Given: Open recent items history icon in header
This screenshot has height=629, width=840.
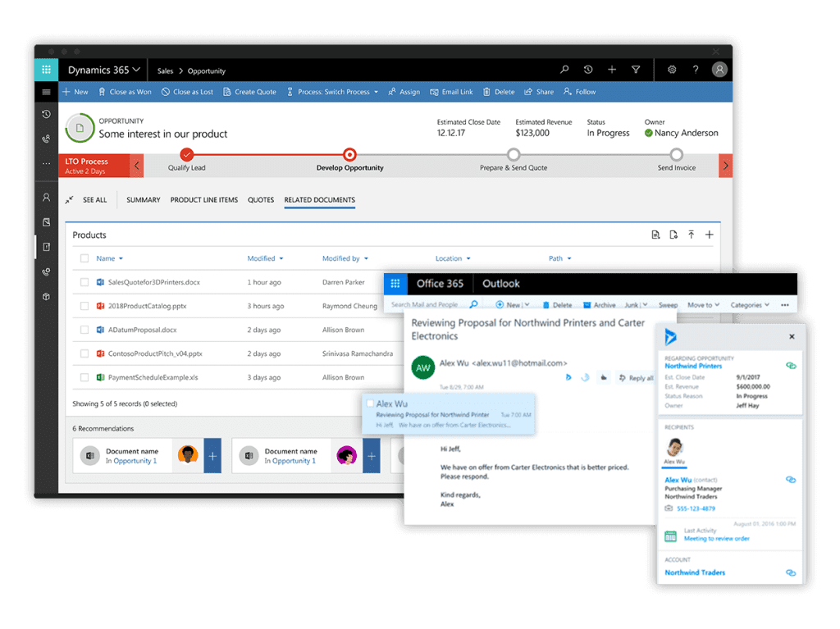Looking at the screenshot, I should click(x=588, y=70).
